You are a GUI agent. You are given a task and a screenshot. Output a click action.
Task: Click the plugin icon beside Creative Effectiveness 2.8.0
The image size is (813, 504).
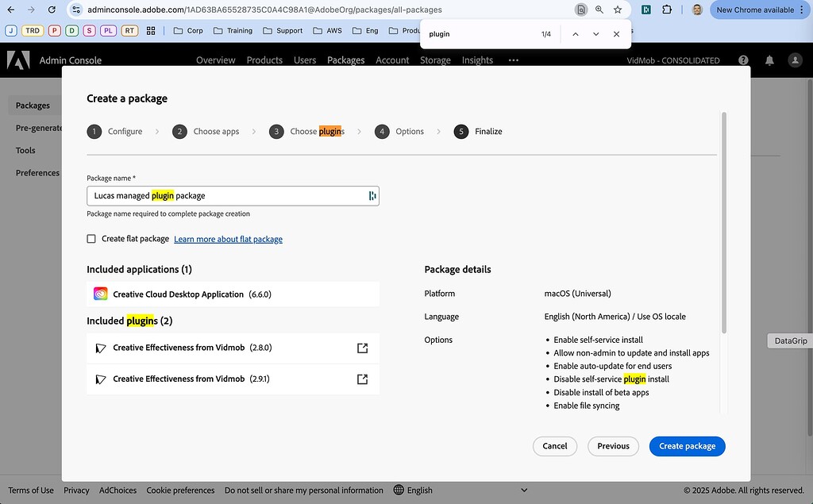[101, 348]
